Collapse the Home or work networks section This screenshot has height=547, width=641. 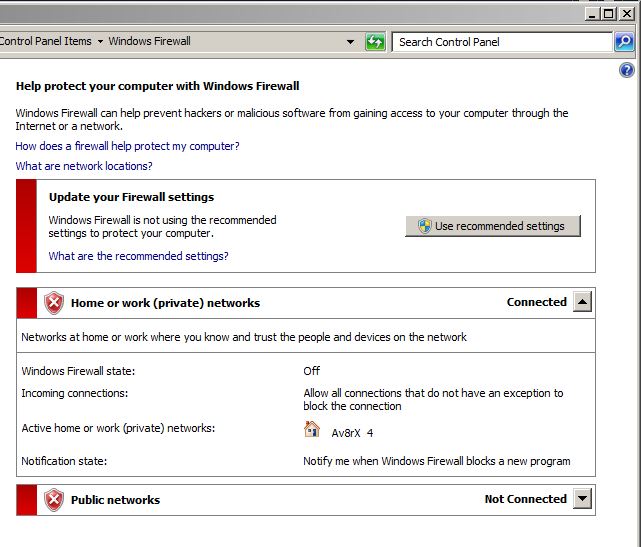583,302
